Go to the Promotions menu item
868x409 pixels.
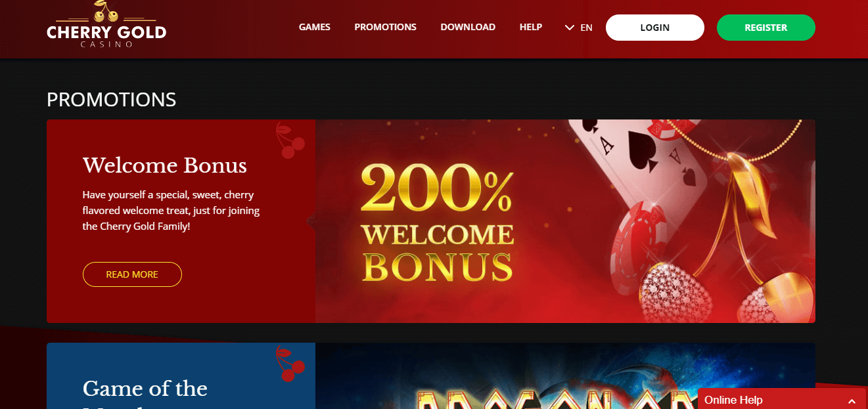tap(385, 27)
